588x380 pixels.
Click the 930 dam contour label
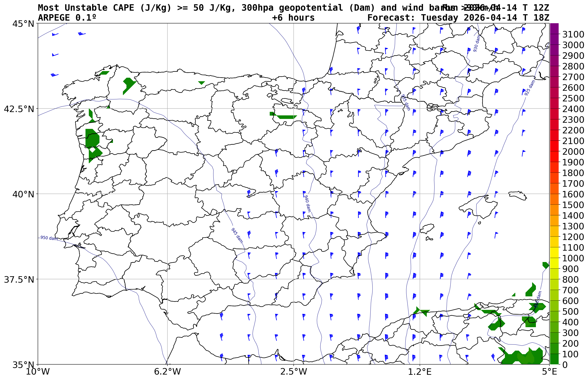476,43
